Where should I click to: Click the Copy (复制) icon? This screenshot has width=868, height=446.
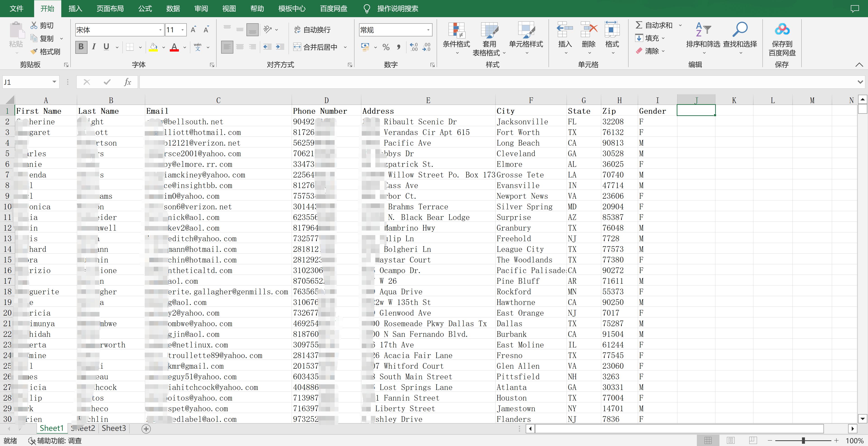[34, 38]
